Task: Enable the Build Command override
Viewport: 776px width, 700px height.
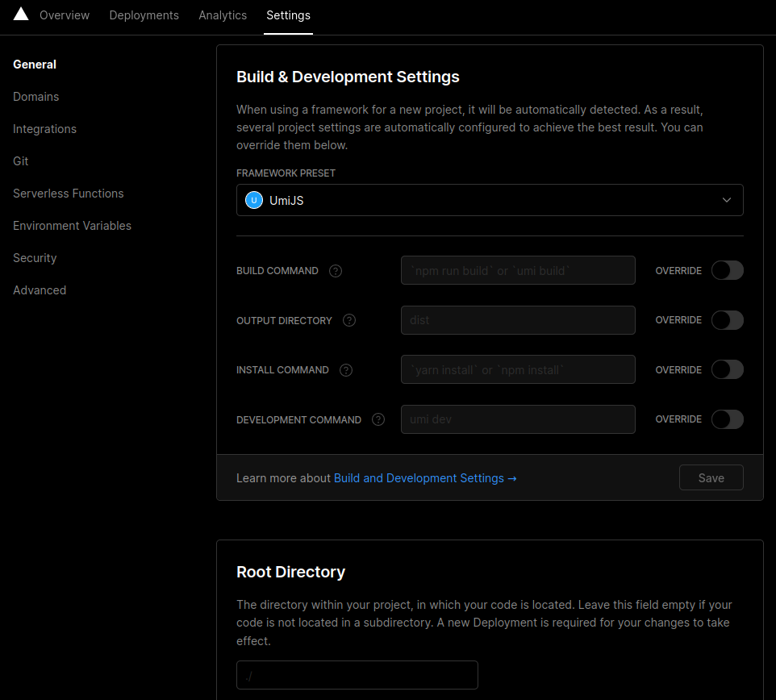Action: point(727,270)
